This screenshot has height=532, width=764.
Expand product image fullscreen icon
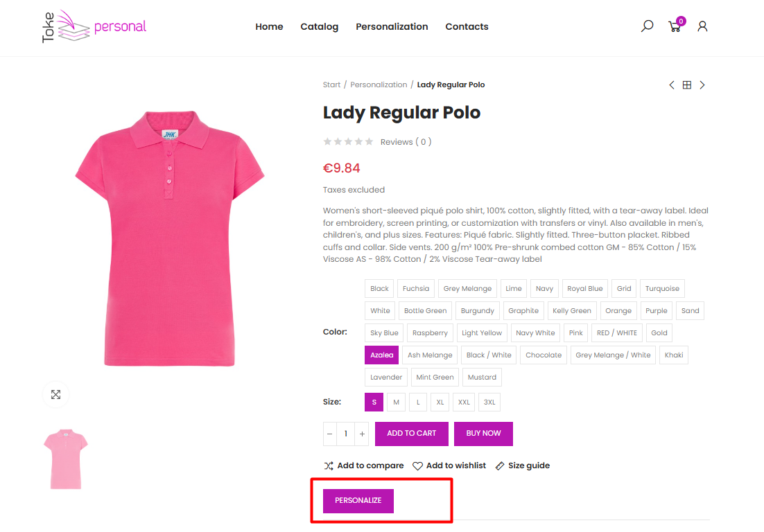(55, 394)
